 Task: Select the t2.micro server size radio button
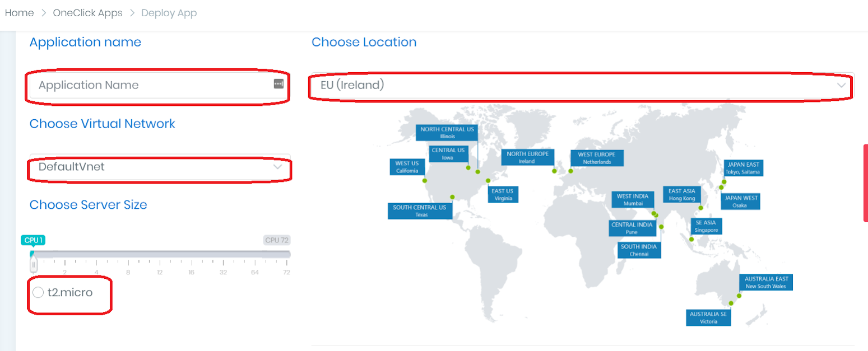pos(38,292)
